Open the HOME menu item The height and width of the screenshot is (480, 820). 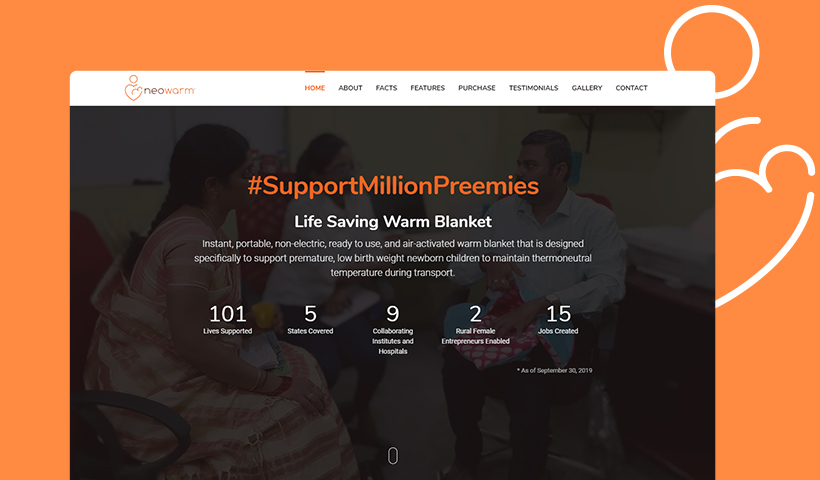coord(315,88)
